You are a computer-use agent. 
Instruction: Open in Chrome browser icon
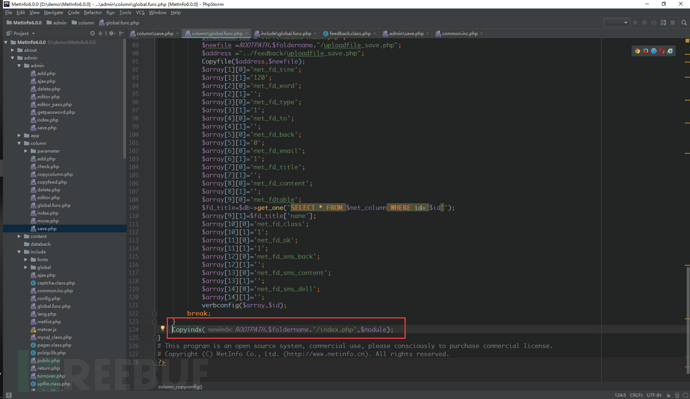pos(637,51)
